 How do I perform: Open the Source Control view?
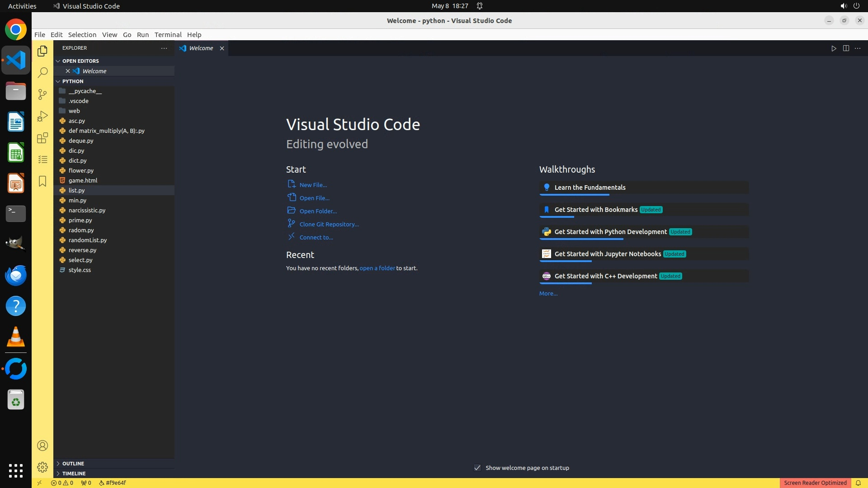tap(42, 94)
